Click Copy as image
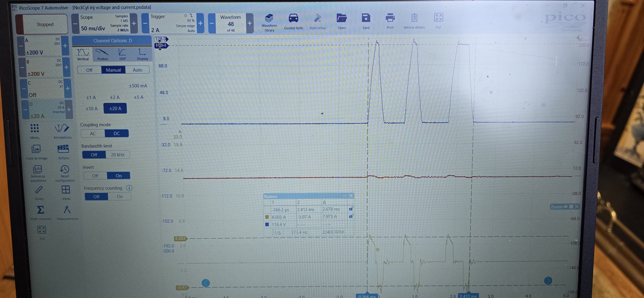Image resolution: width=644 pixels, height=298 pixels. [36, 152]
